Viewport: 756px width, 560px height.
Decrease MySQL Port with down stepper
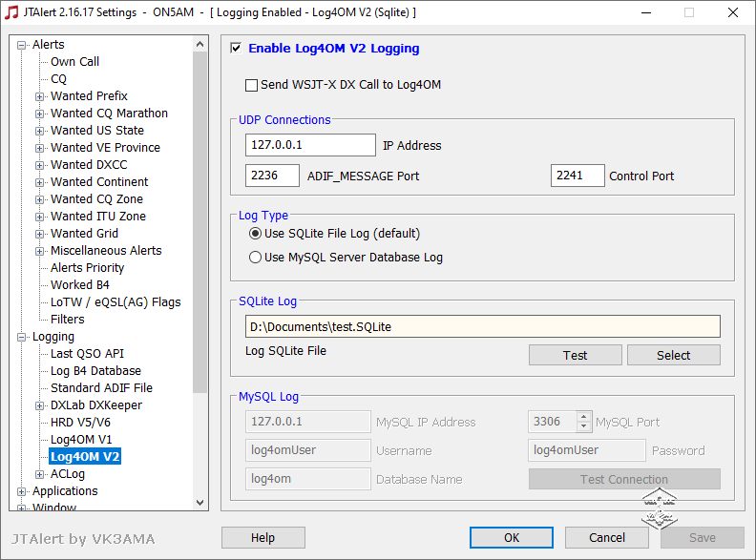pyautogui.click(x=584, y=426)
